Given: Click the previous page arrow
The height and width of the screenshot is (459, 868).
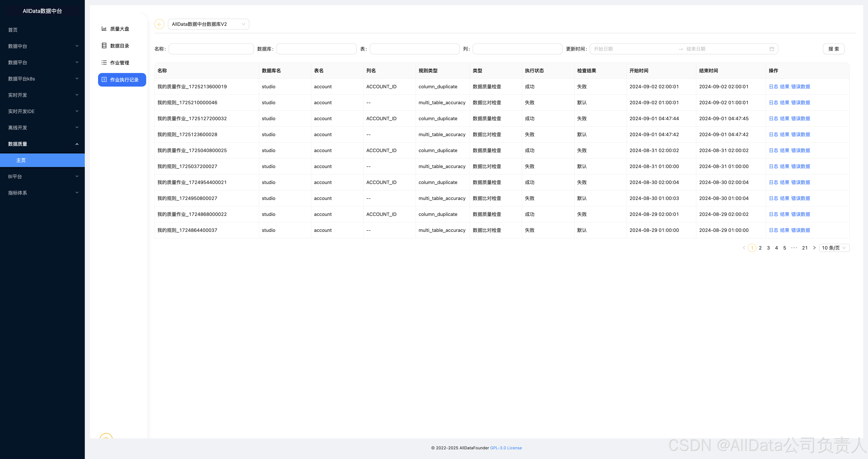Looking at the screenshot, I should pos(744,248).
